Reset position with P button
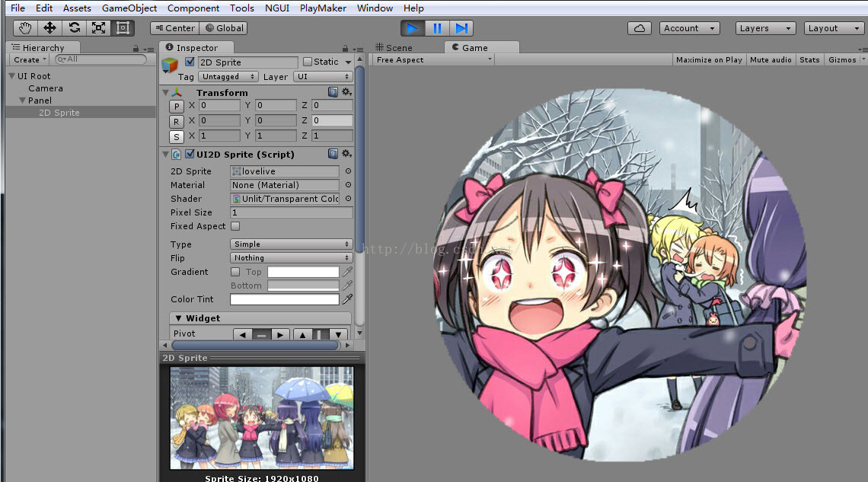The width and height of the screenshot is (868, 482). [x=176, y=107]
